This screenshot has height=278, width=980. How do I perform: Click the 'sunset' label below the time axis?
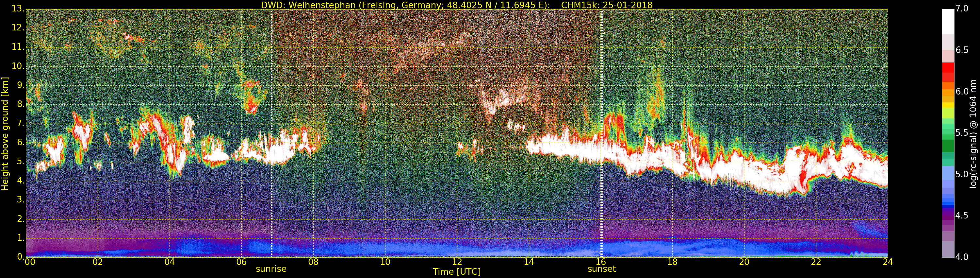click(601, 269)
